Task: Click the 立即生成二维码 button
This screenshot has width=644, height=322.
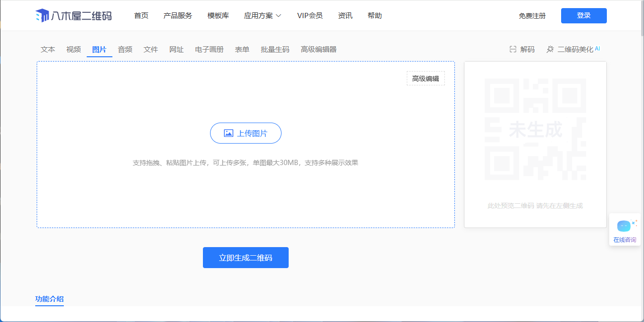Action: 245,258
